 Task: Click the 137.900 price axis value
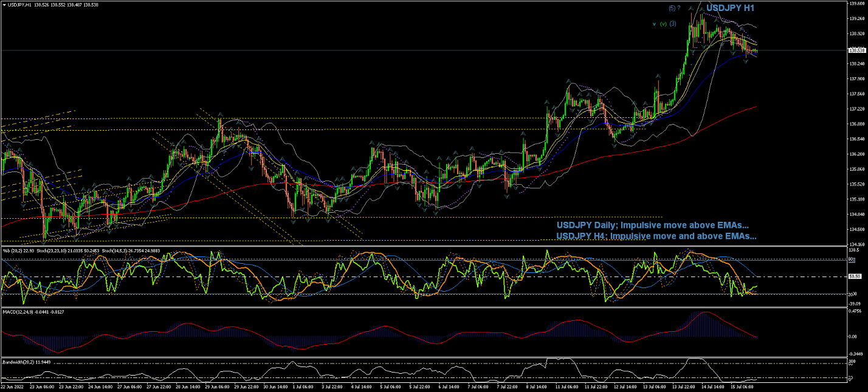point(856,78)
